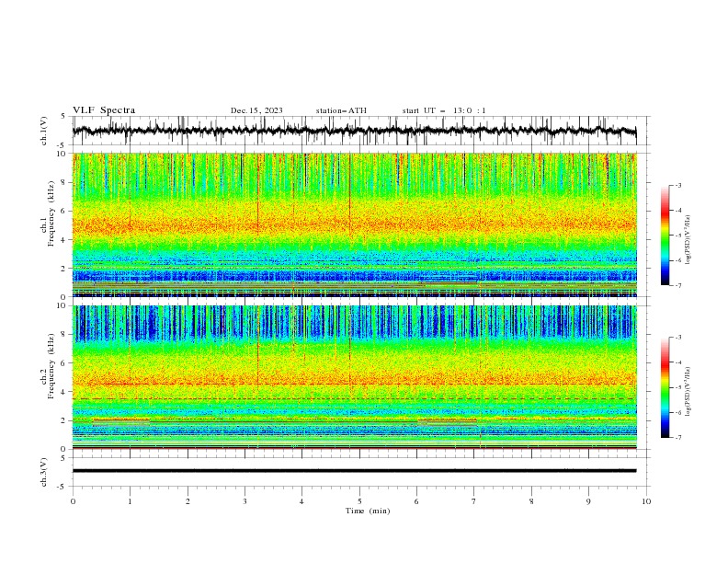Click the ch.2 spectrogram blue band near 8 kHz
The height and width of the screenshot is (563, 728).
coord(354,325)
